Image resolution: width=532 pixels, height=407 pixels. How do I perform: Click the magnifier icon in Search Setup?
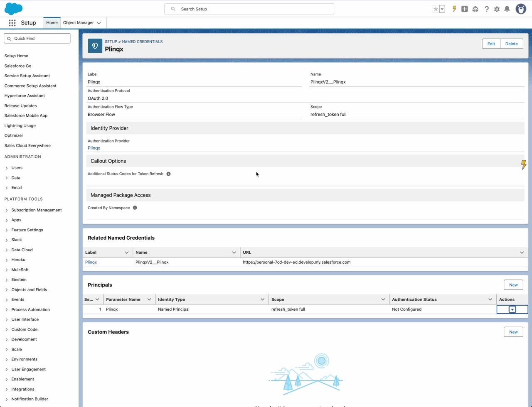tap(173, 9)
